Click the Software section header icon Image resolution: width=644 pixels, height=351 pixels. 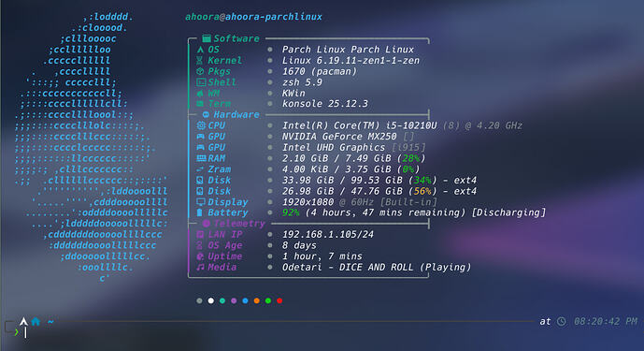[207, 38]
